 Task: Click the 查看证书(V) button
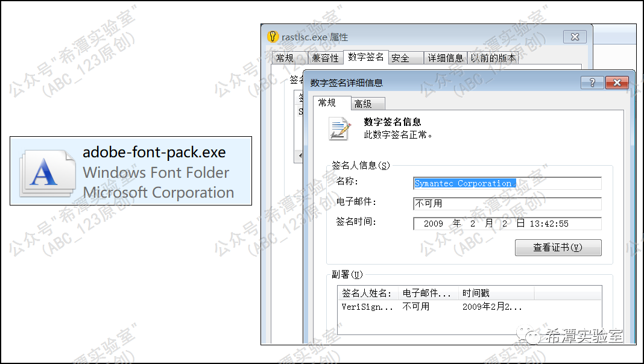coord(558,248)
